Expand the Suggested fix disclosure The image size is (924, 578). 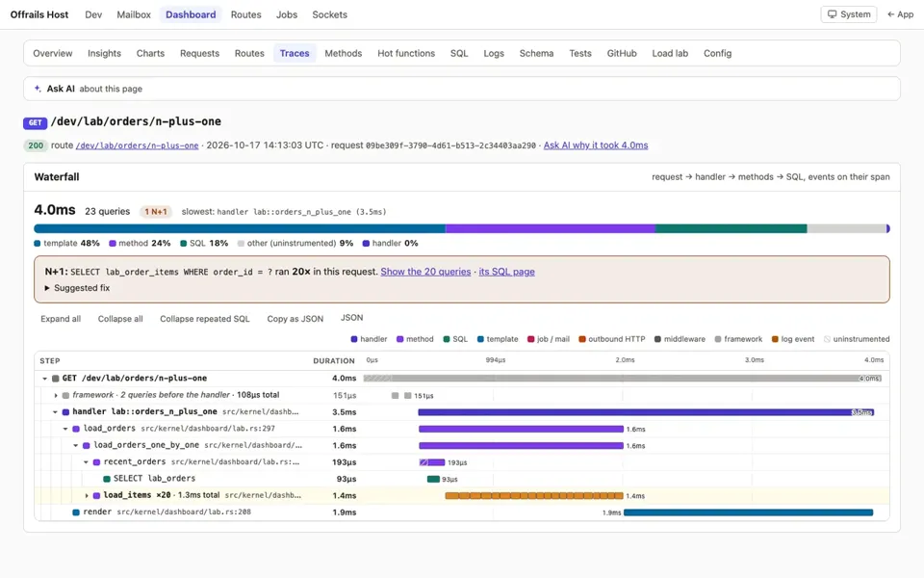click(77, 288)
